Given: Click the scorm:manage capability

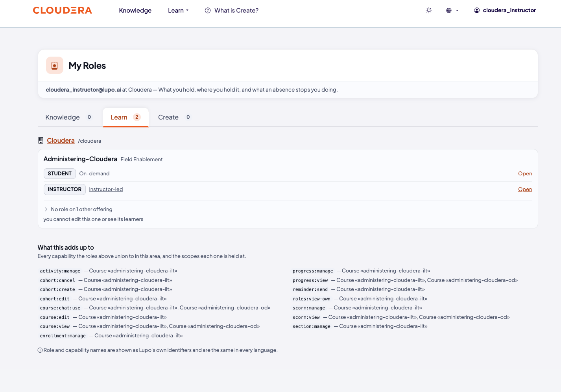Looking at the screenshot, I should tap(309, 308).
